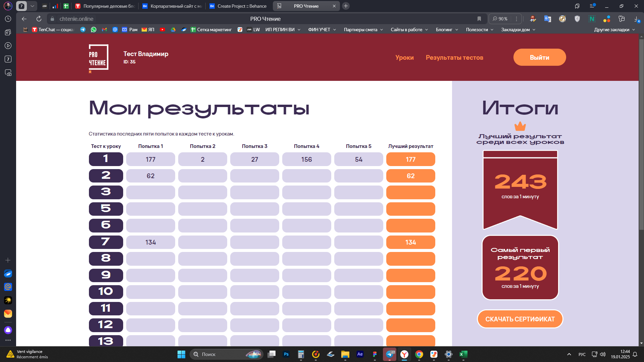This screenshot has width=644, height=362.
Task: Open the 90% zoom control
Action: click(x=500, y=19)
